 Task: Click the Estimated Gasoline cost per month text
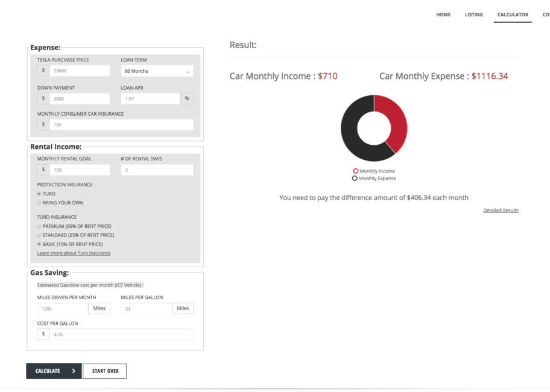(90, 285)
